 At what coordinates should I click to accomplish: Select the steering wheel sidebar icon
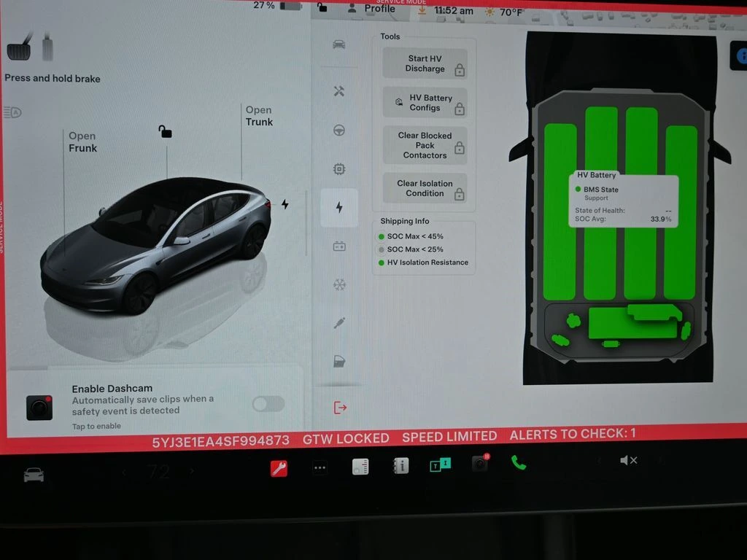[339, 131]
